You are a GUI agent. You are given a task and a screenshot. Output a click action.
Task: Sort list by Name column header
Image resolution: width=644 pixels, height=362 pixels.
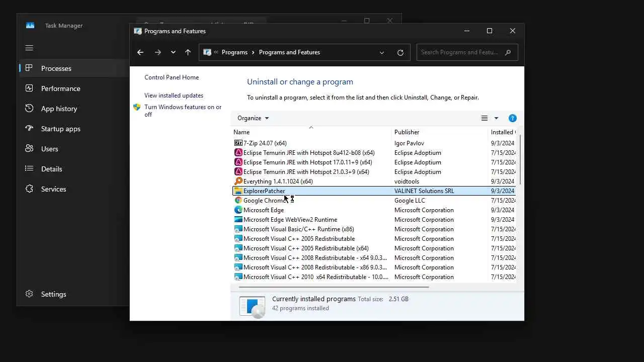311,132
